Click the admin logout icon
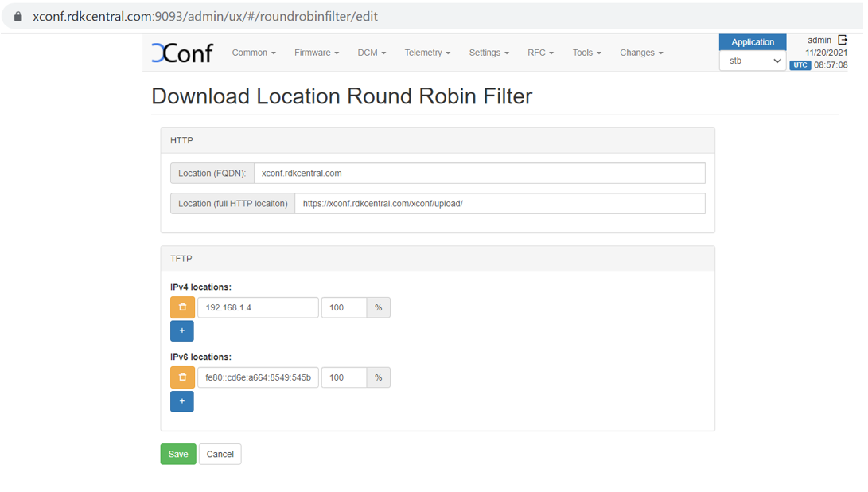The height and width of the screenshot is (492, 868). pos(843,40)
